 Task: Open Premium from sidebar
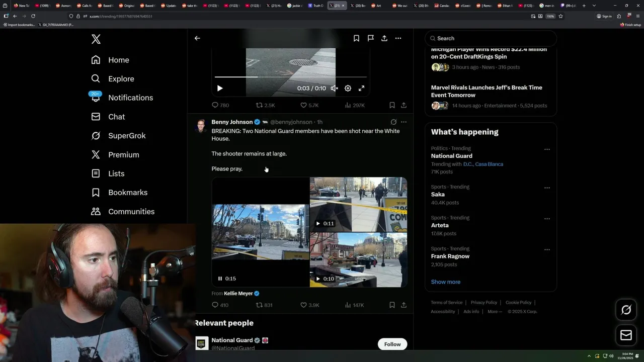(115, 155)
